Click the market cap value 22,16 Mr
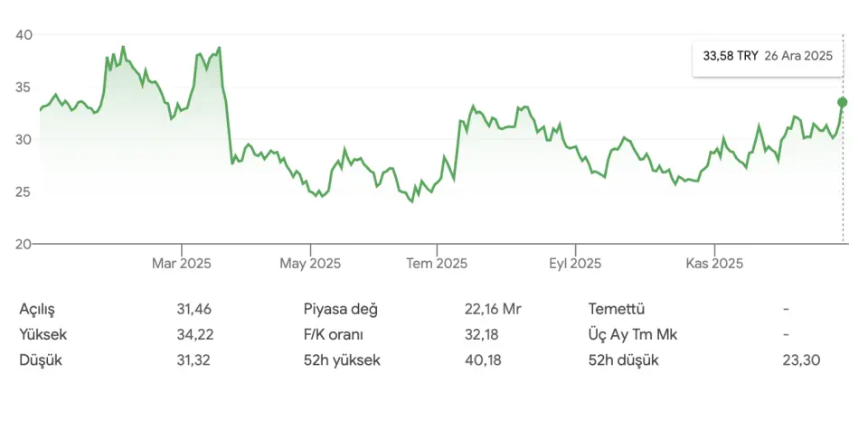 coord(493,309)
